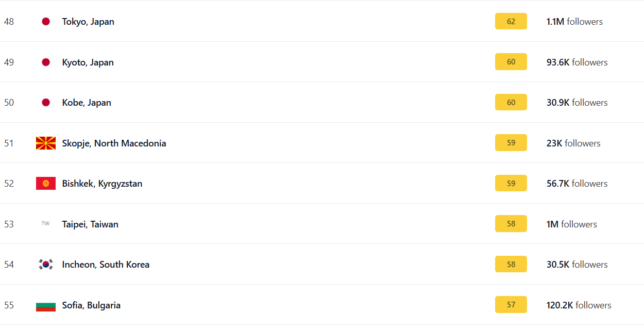
Task: Click the Bulgaria flag icon
Action: [46, 305]
